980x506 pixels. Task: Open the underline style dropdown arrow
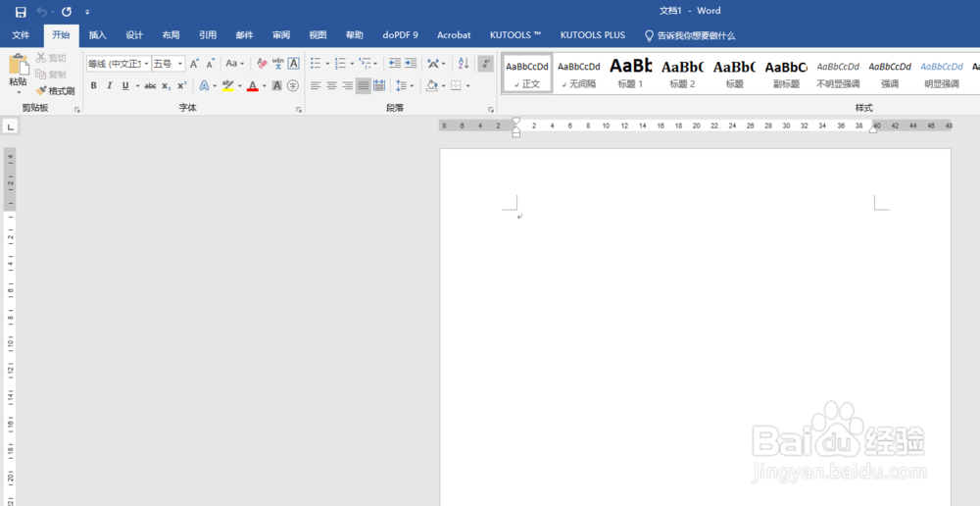point(135,85)
